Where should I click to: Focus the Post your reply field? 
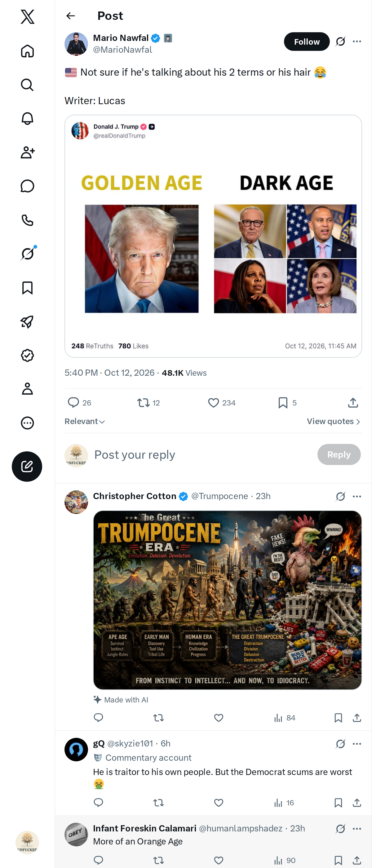(202, 454)
